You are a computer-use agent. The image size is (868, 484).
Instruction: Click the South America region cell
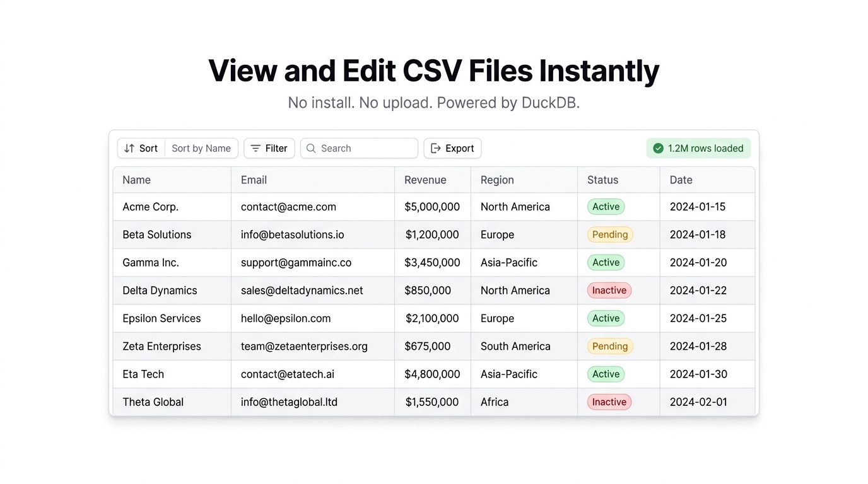pyautogui.click(x=524, y=346)
